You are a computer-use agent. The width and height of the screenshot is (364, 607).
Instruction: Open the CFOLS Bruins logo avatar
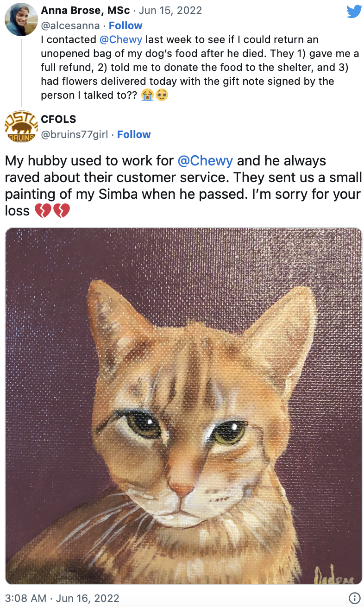[x=21, y=126]
